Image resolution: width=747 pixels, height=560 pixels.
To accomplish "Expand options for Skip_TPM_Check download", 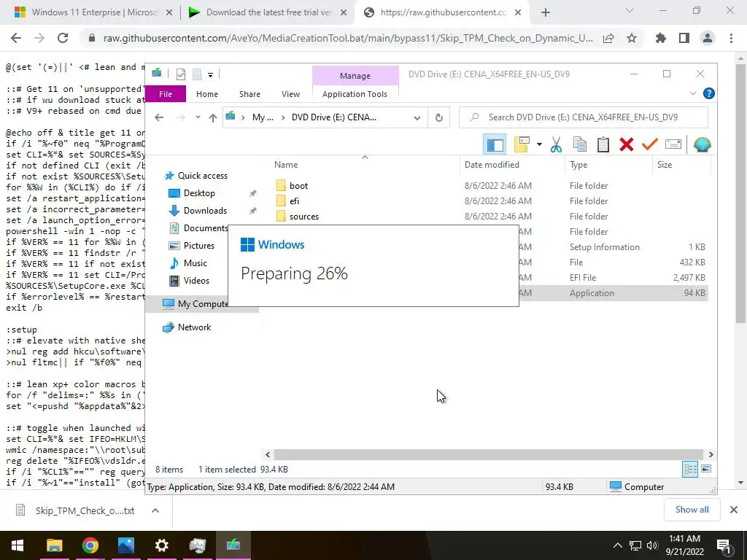I will pyautogui.click(x=155, y=510).
